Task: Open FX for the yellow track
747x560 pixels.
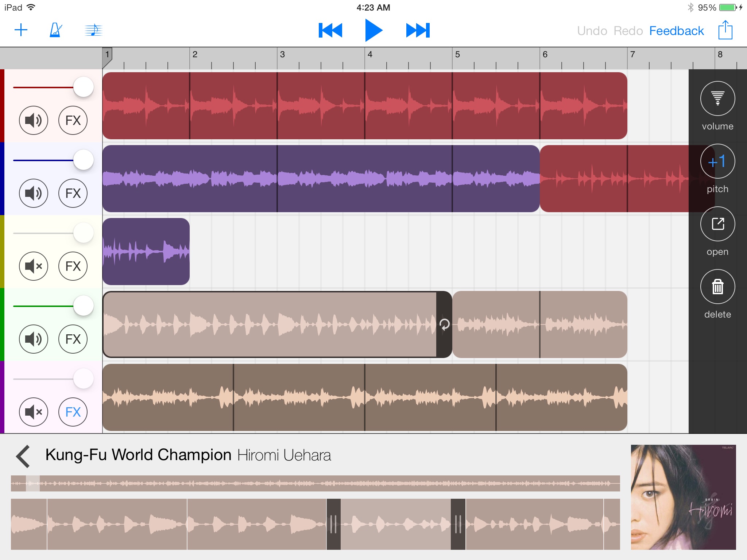Action: pos(73,266)
